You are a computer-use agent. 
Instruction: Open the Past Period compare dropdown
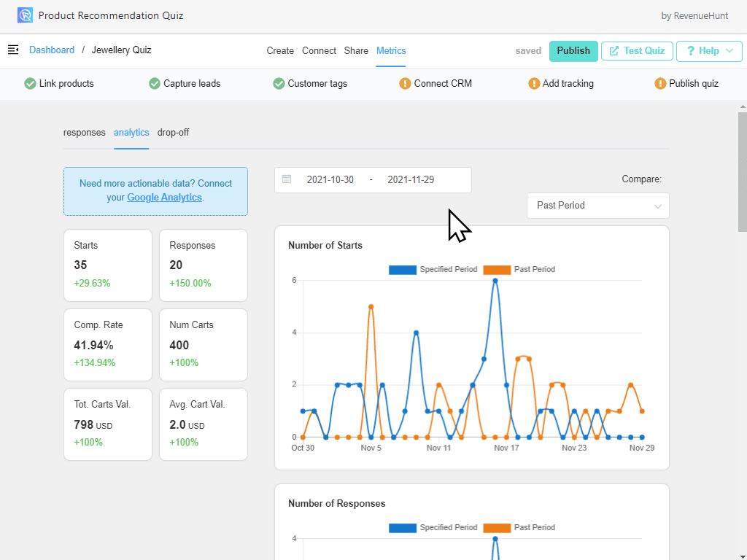(598, 206)
